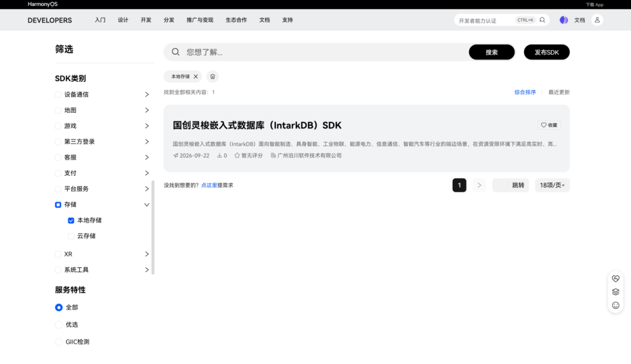Click the 点这里 link to submit request
The width and height of the screenshot is (631, 364).
pyautogui.click(x=209, y=185)
